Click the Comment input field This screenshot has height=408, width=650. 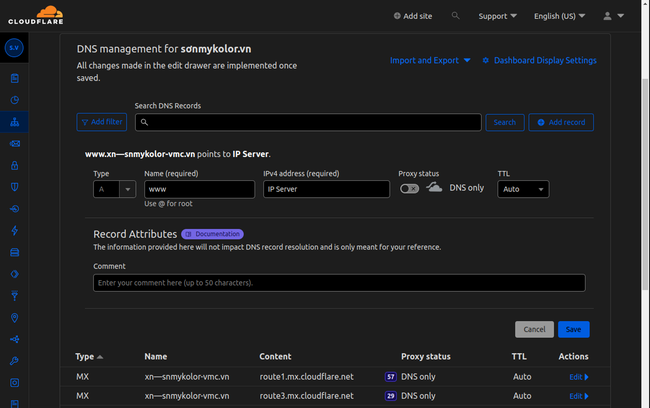(x=339, y=283)
